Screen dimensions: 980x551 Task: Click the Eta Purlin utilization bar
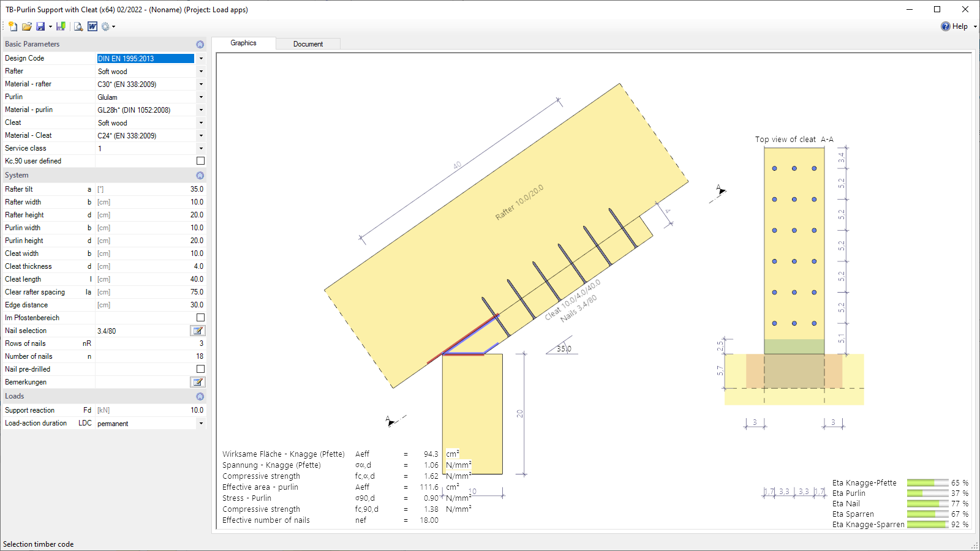point(927,493)
